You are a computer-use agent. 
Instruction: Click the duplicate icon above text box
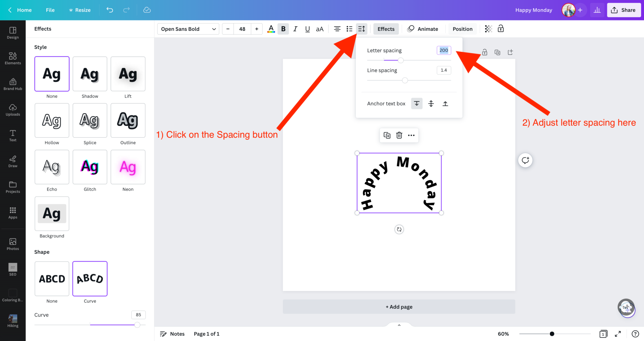(x=387, y=135)
